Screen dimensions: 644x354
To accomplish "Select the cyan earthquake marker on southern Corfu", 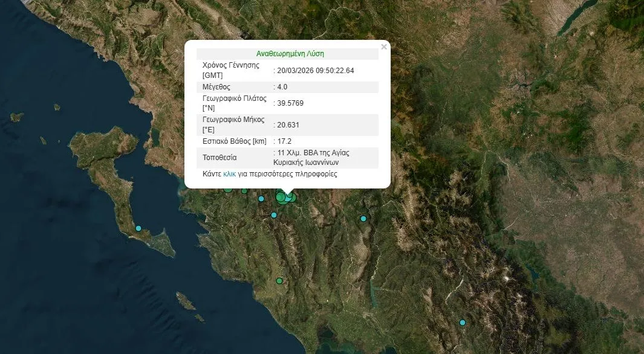I will [138, 228].
